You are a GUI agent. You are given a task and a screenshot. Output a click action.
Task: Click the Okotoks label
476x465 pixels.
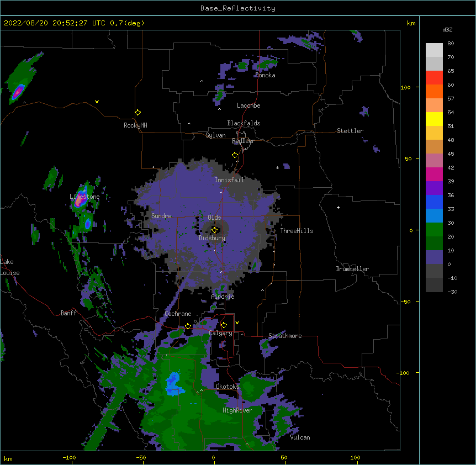228,387
